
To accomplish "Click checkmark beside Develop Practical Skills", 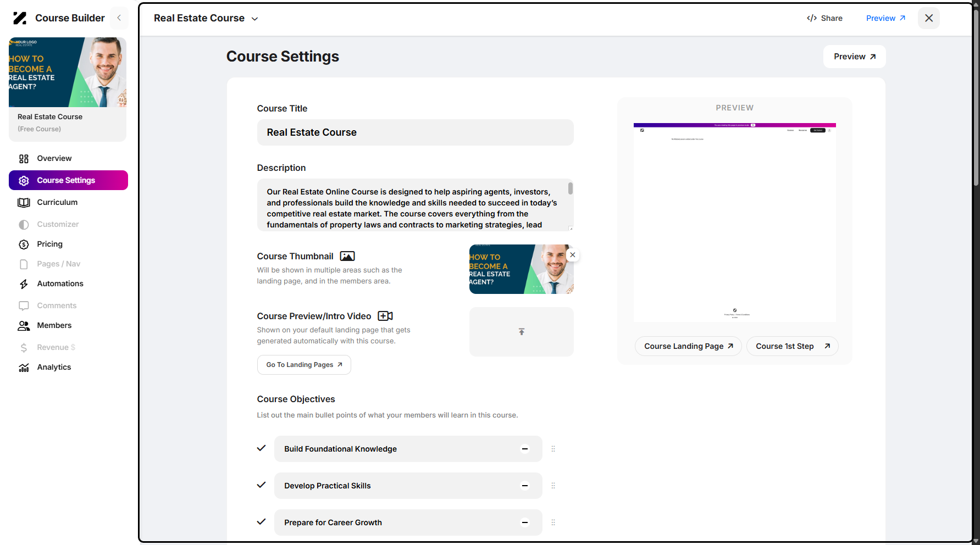I will (262, 485).
